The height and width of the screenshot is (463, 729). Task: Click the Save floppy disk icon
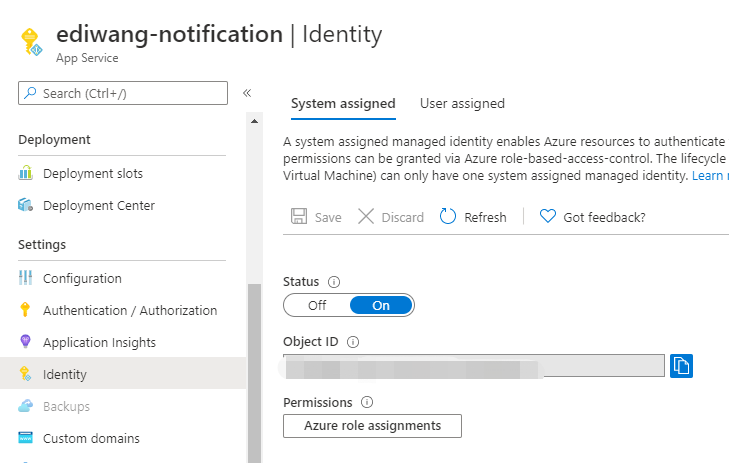pyautogui.click(x=299, y=216)
